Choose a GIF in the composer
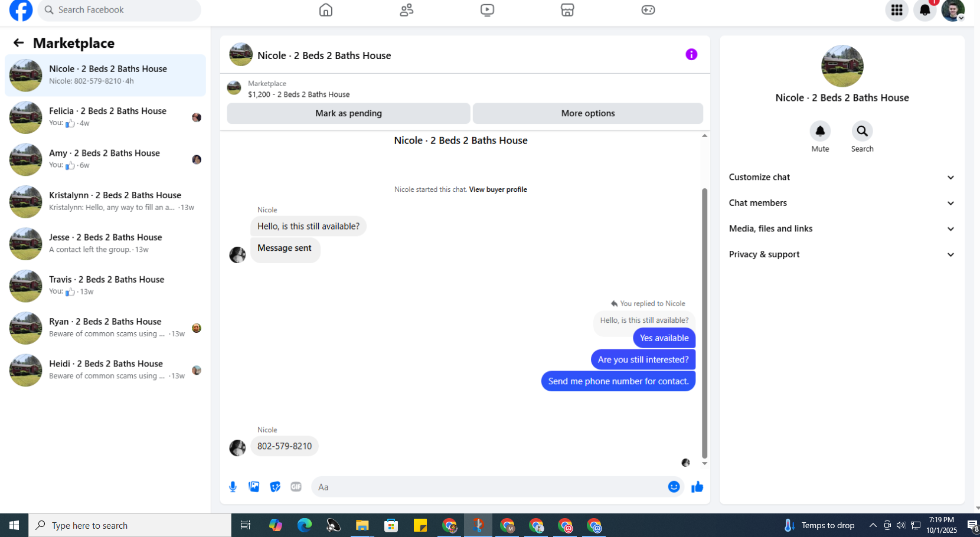This screenshot has height=537, width=980. 296,487
